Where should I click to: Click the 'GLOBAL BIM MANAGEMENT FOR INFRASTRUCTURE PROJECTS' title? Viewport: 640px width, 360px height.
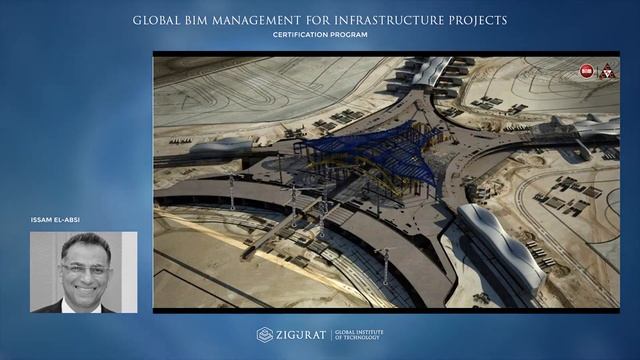click(x=320, y=20)
